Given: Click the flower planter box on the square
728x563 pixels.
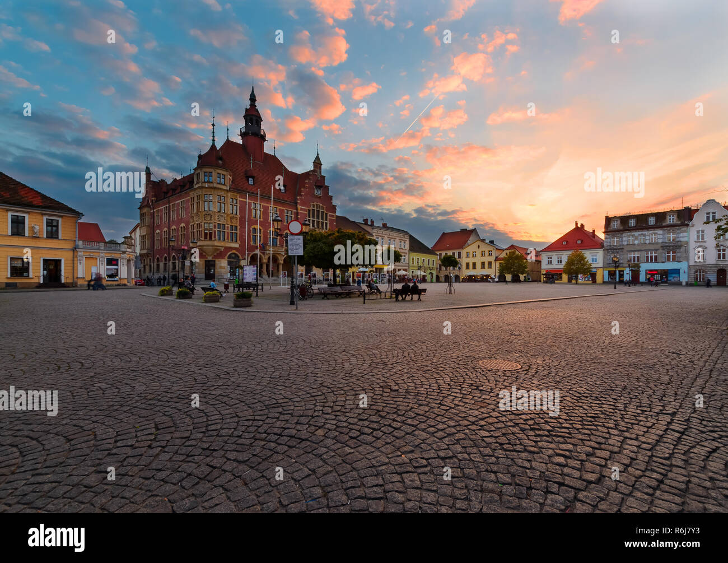Looking at the screenshot, I should 242,300.
